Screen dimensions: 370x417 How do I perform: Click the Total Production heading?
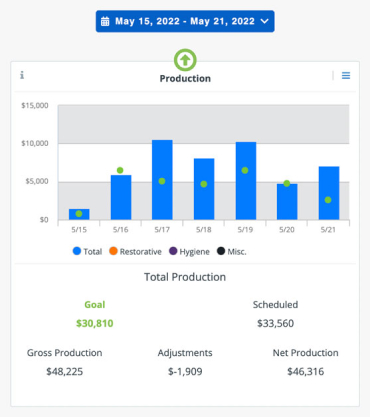click(185, 277)
